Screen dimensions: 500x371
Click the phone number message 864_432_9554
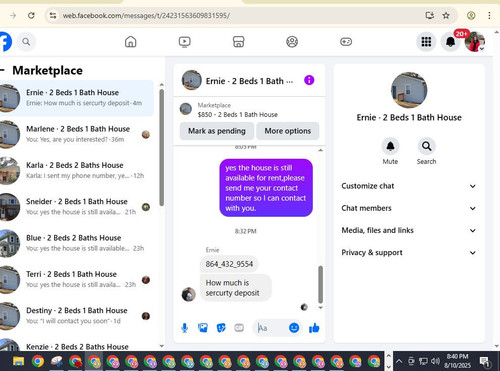point(229,264)
